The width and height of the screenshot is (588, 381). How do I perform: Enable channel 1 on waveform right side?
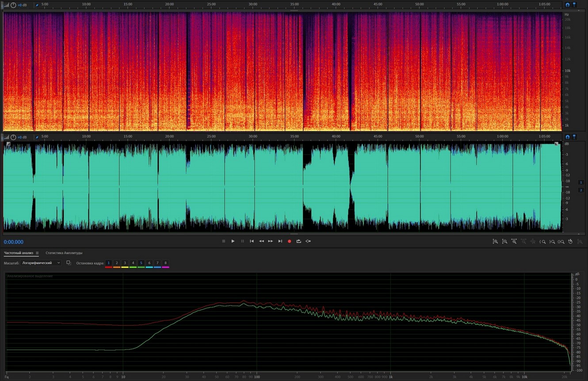pos(581,182)
